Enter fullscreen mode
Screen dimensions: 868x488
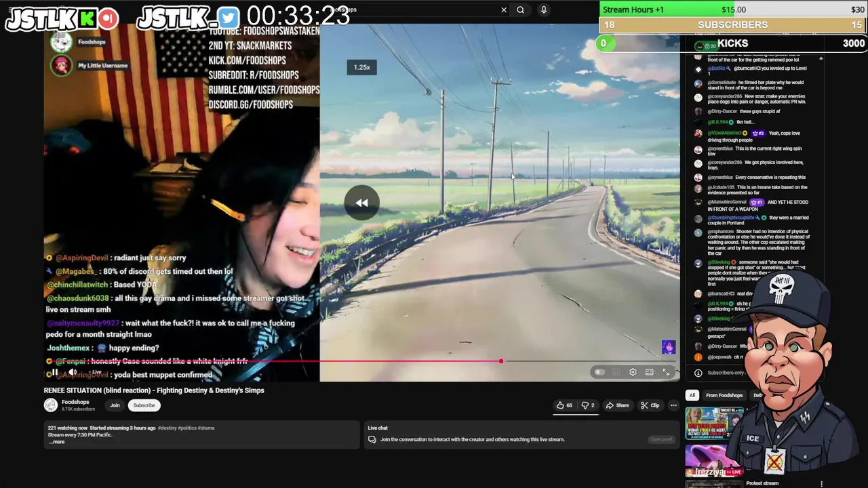click(666, 372)
